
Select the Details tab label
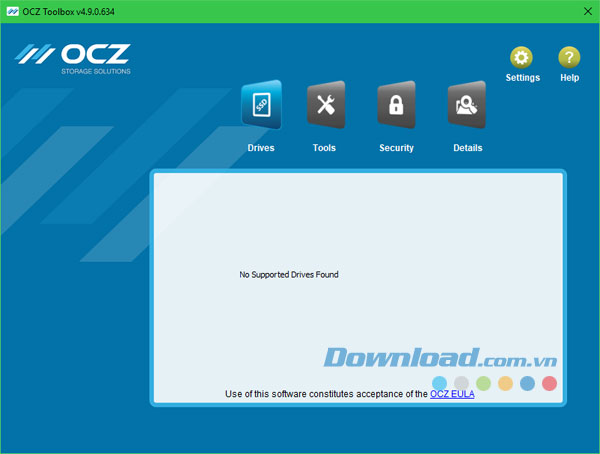click(468, 148)
